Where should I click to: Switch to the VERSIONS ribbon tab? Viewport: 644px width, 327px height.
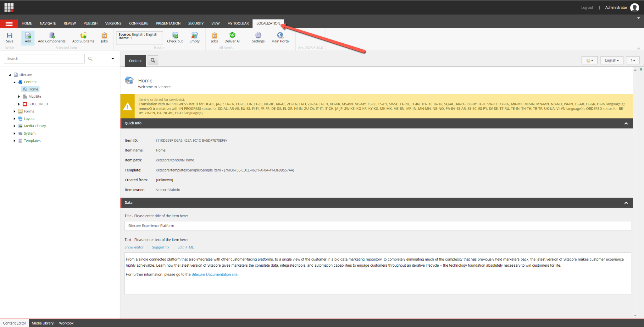tap(113, 24)
